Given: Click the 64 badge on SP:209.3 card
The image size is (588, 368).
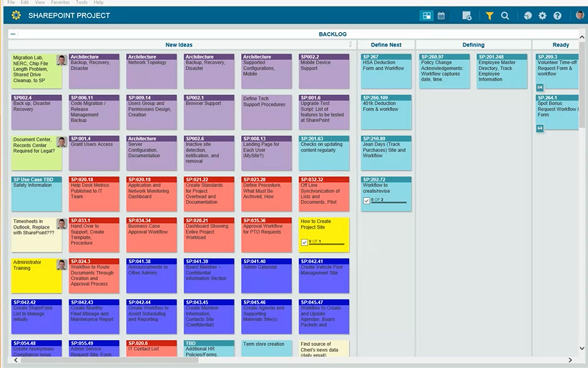Looking at the screenshot, I should (x=540, y=87).
